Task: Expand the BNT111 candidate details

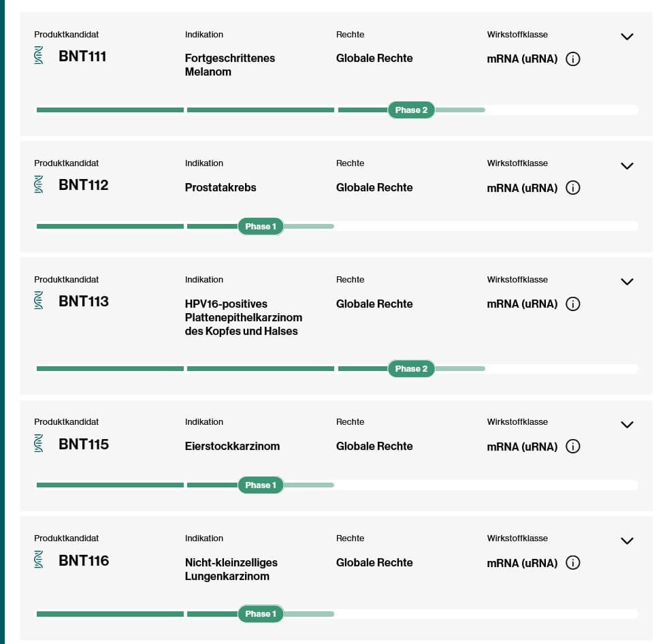Action: click(x=627, y=37)
